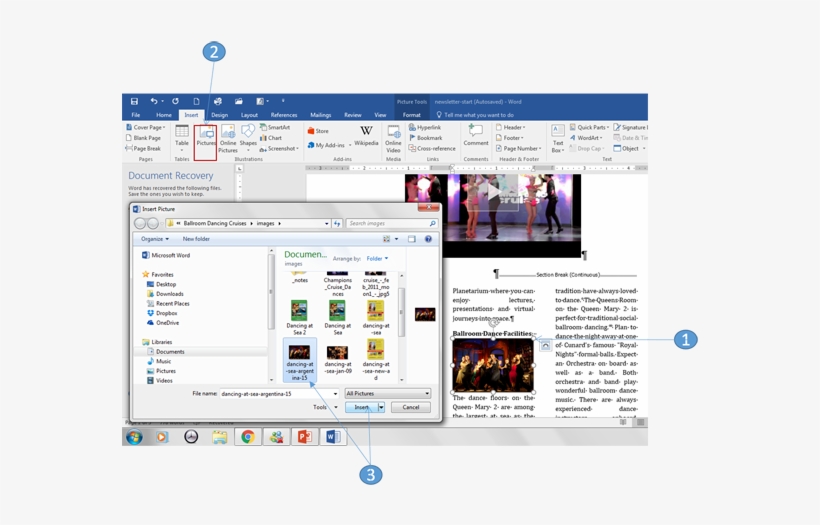
Task: Click the Pictures button in Illustrations group
Action: click(x=206, y=139)
